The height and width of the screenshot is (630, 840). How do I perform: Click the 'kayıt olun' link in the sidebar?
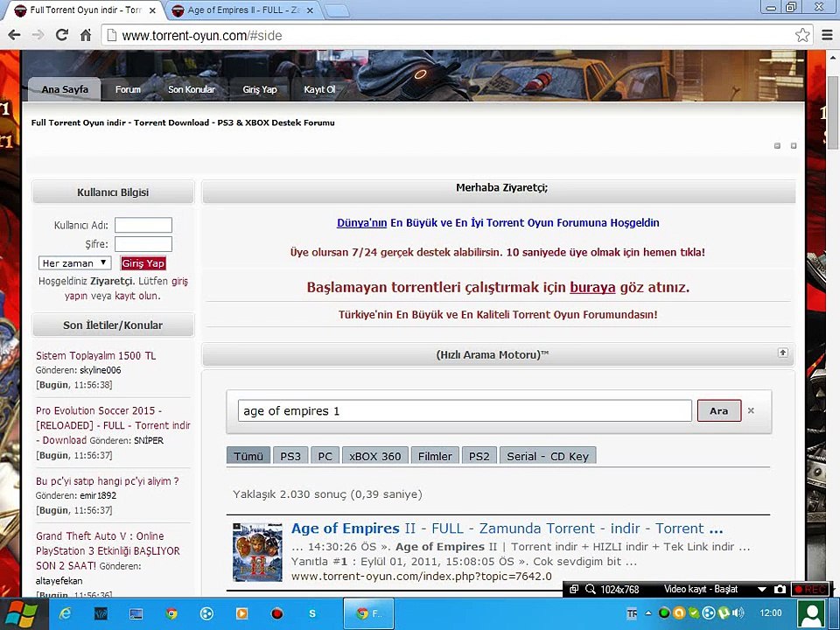[x=136, y=296]
